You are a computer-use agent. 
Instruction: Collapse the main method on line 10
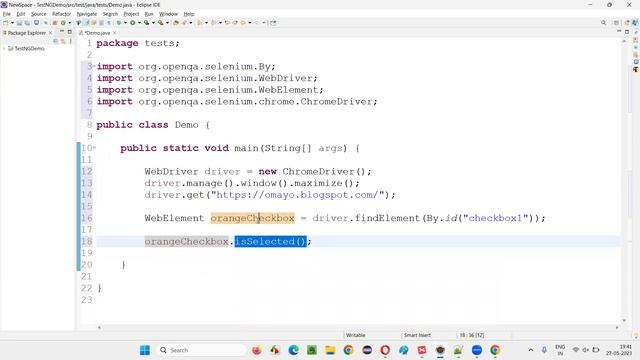click(x=94, y=147)
